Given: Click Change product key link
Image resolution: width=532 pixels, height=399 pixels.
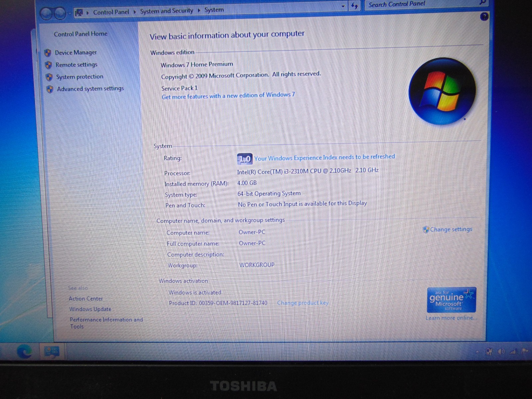Looking at the screenshot, I should tap(303, 303).
